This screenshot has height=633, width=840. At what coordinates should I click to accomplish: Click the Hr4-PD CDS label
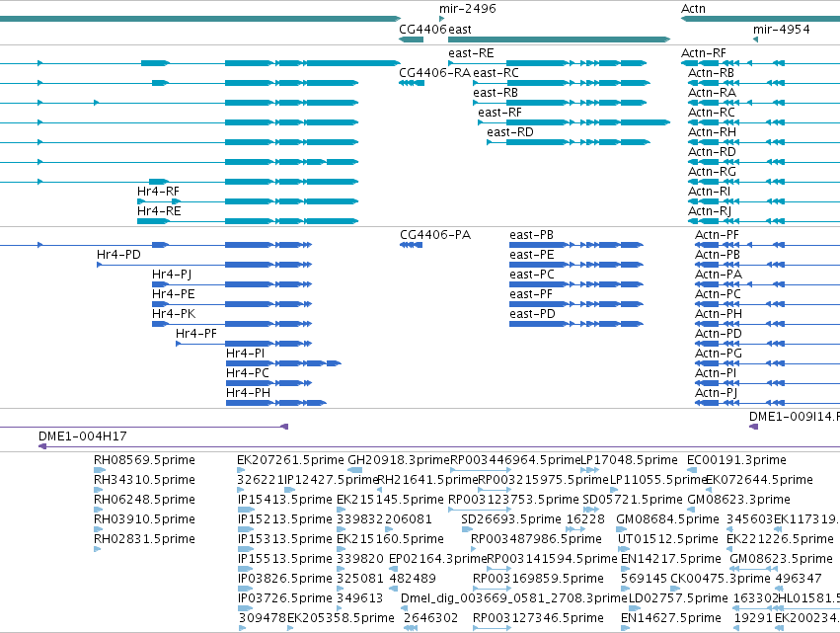click(x=118, y=255)
